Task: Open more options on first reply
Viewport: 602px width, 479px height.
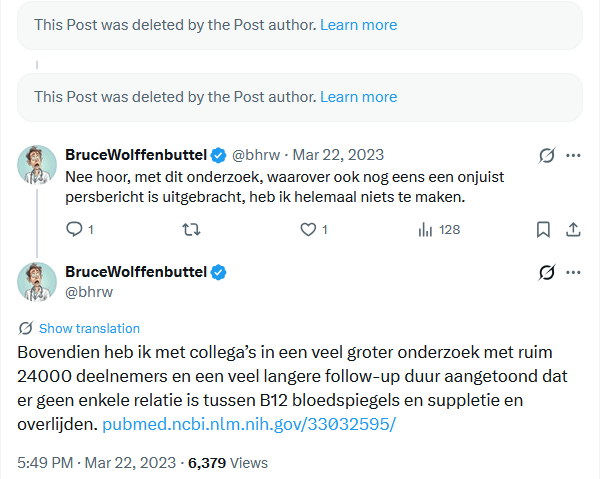Action: point(574,156)
